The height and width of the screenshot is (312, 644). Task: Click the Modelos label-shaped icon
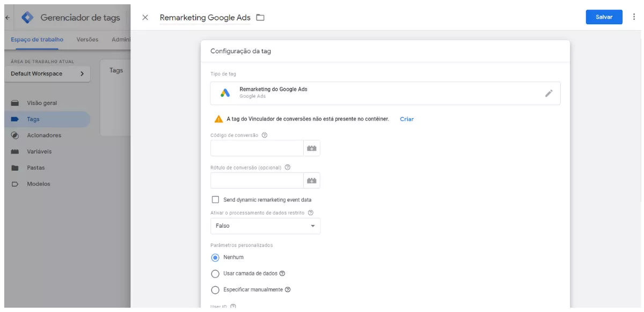[15, 184]
